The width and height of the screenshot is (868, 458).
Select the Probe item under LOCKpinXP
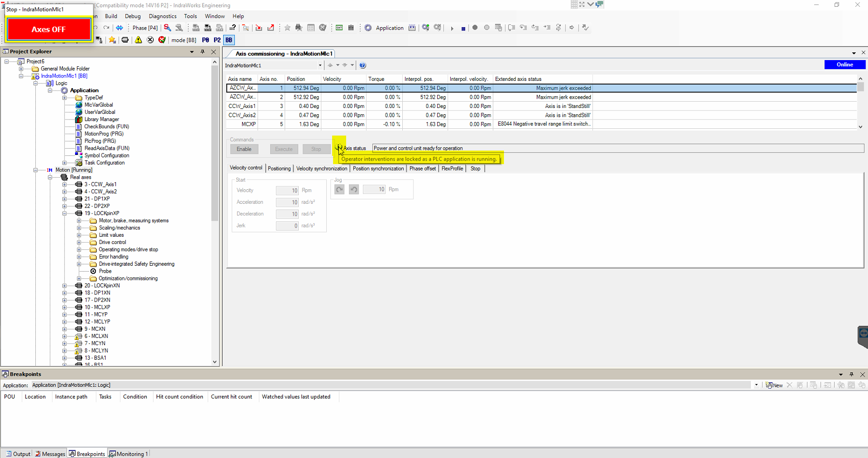[x=105, y=271]
